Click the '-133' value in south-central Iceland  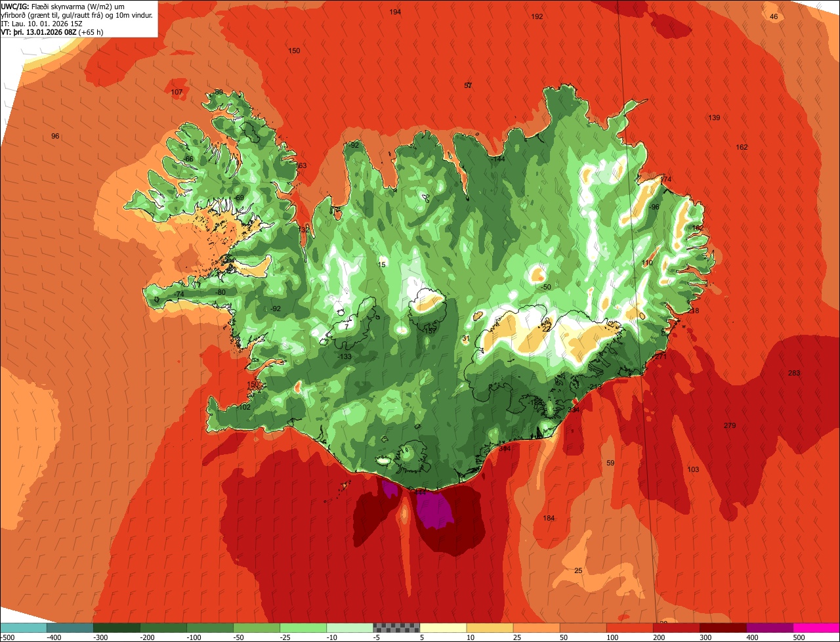345,357
